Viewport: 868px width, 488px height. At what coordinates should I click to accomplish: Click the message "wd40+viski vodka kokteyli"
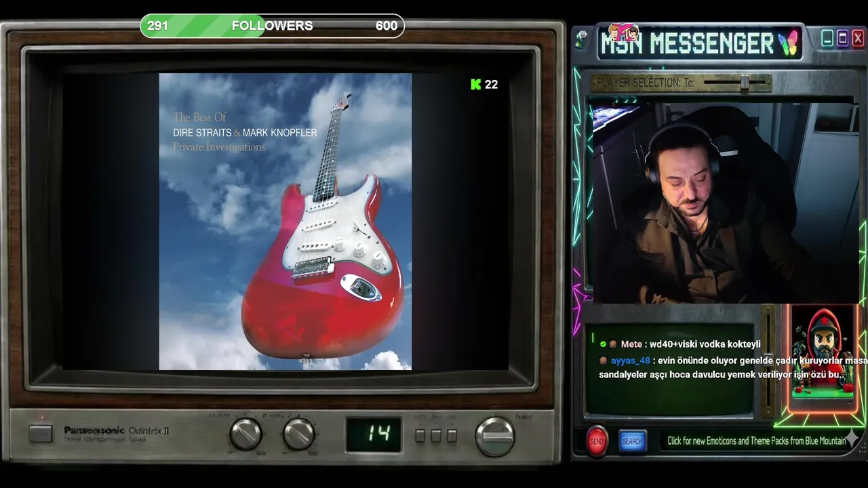[705, 344]
